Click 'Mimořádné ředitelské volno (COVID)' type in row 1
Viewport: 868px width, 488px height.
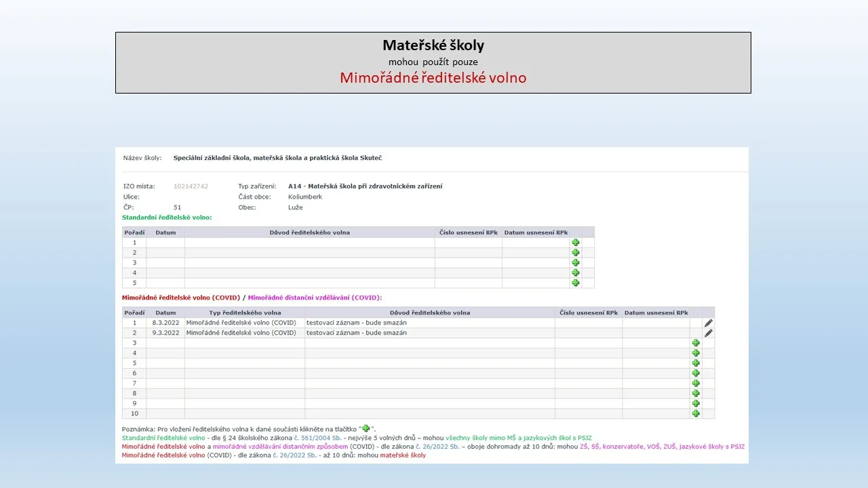pos(241,323)
